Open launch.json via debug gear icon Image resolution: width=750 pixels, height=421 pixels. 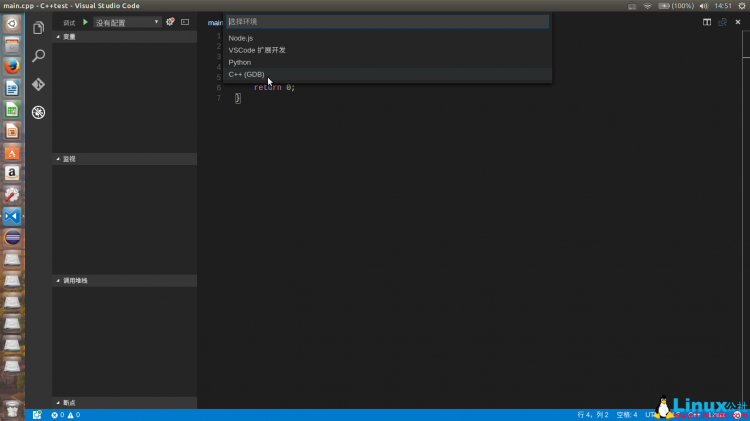tap(170, 22)
